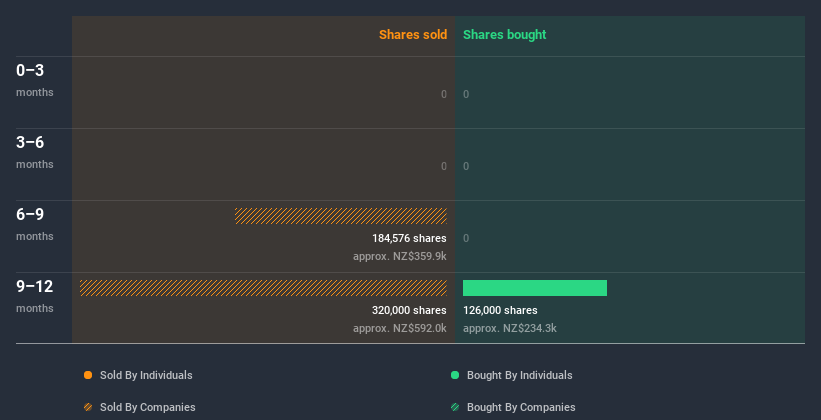Click the bought zero in 3–6 months row

466,166
